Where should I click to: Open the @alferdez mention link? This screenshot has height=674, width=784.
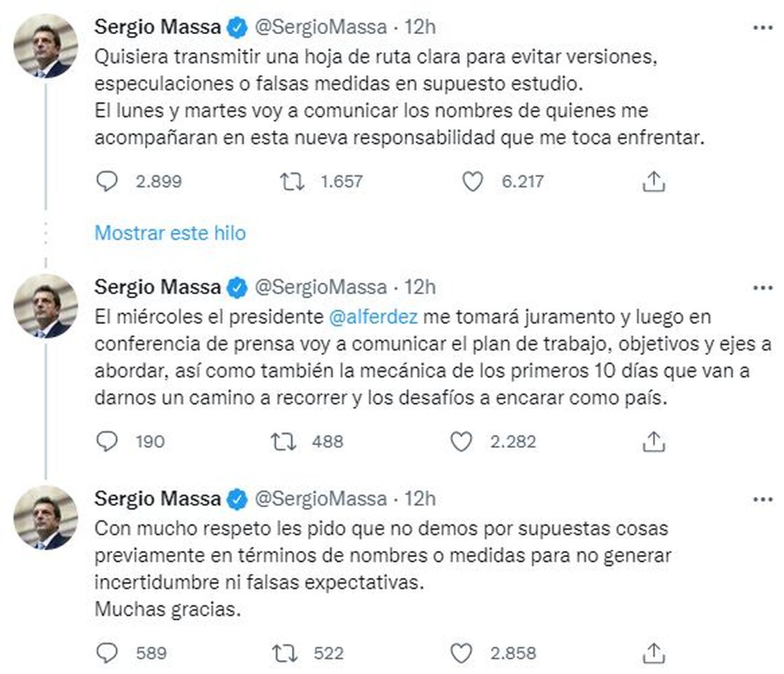click(372, 317)
